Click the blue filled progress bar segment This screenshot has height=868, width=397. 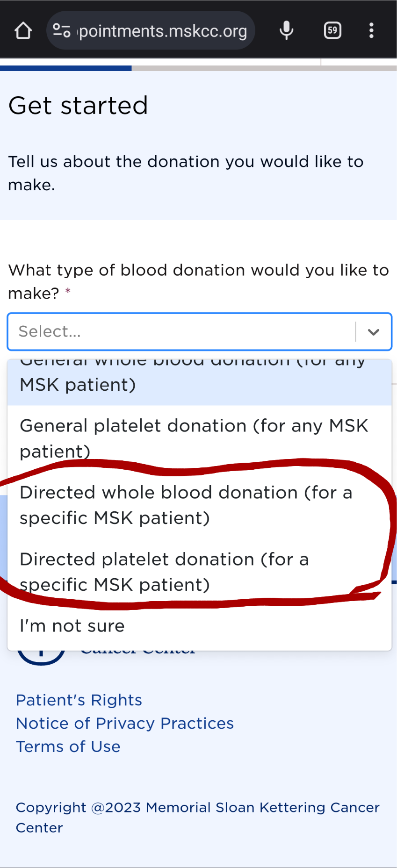[x=65, y=68]
